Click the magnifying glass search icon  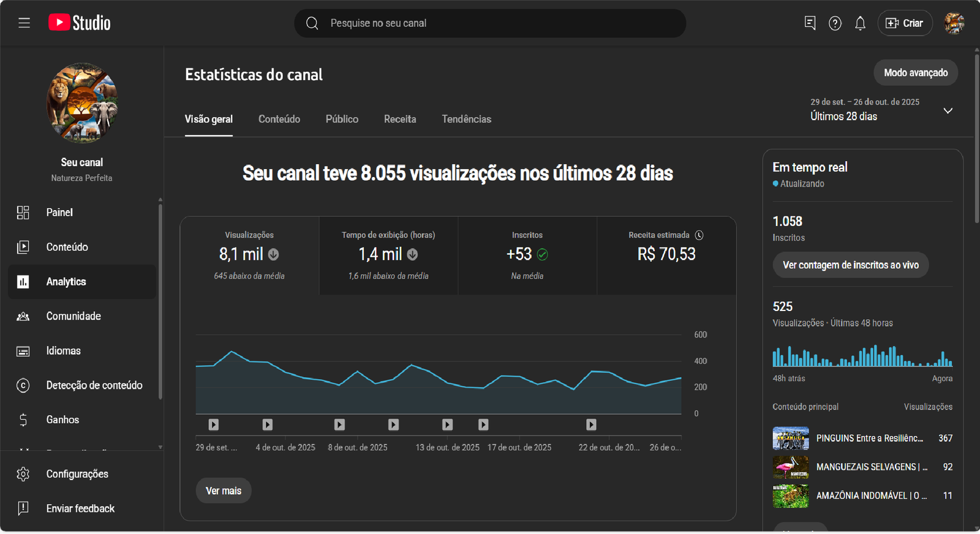[x=312, y=23]
